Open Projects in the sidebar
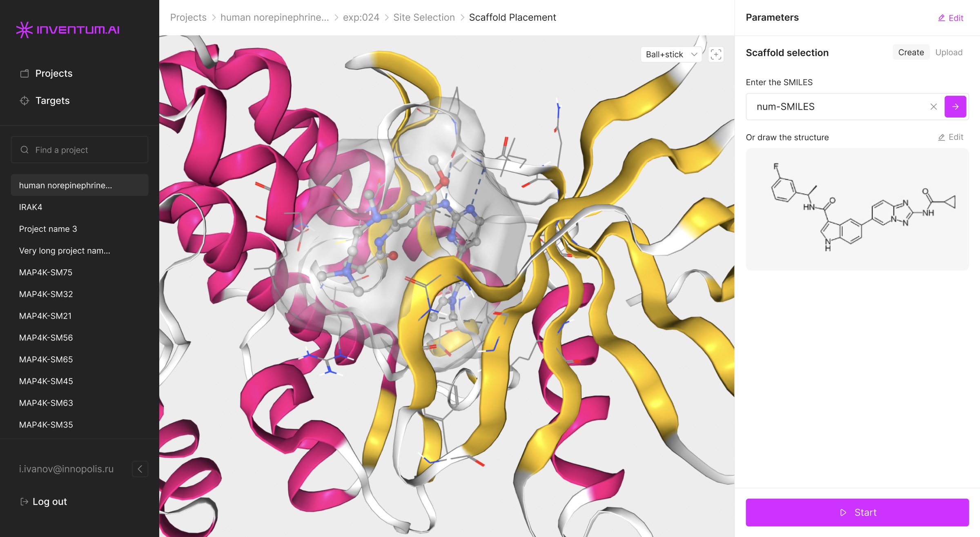Image resolution: width=980 pixels, height=537 pixels. coord(46,73)
